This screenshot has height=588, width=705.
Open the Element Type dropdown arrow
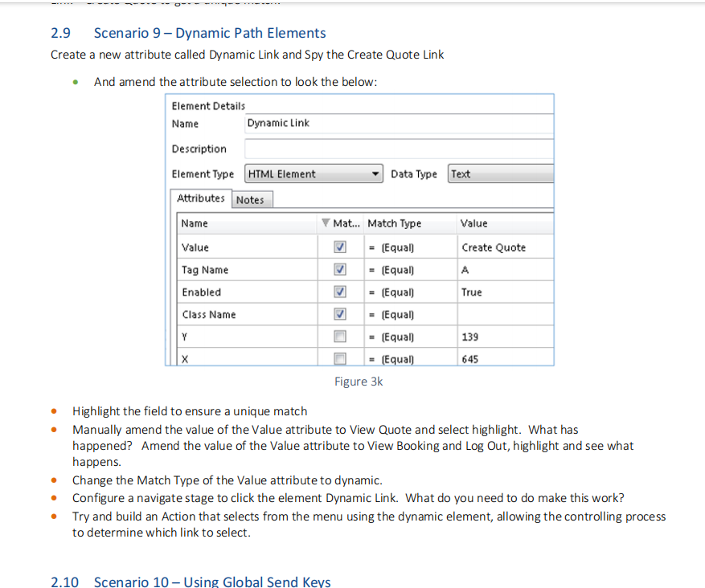(375, 174)
